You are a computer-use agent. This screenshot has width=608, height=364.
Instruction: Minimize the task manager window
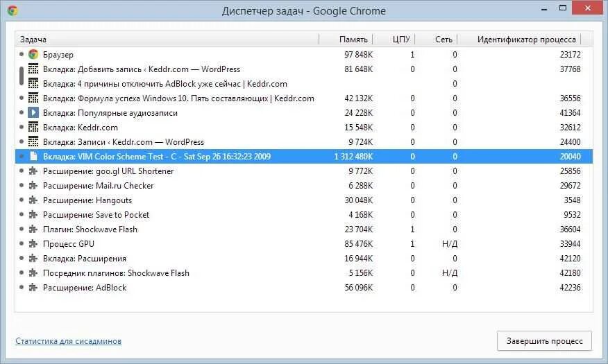pos(544,8)
